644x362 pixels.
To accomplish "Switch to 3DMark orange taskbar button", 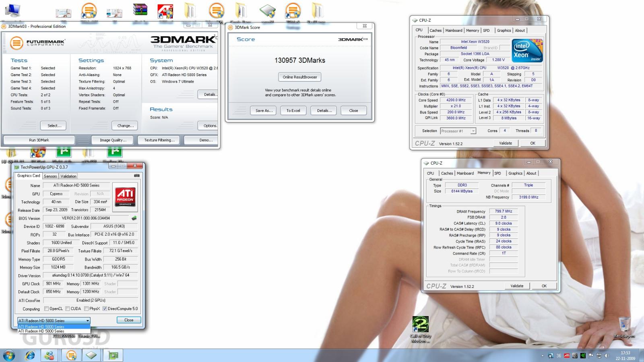I will click(x=71, y=356).
